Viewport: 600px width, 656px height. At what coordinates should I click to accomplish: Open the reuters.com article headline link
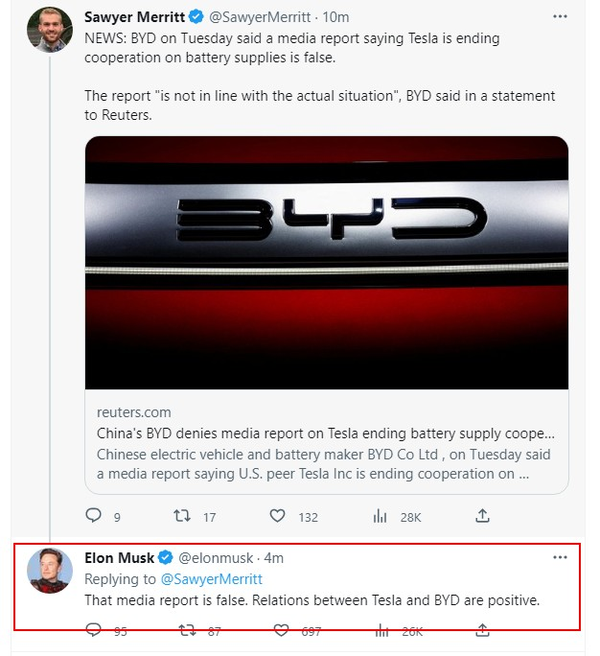click(x=326, y=433)
